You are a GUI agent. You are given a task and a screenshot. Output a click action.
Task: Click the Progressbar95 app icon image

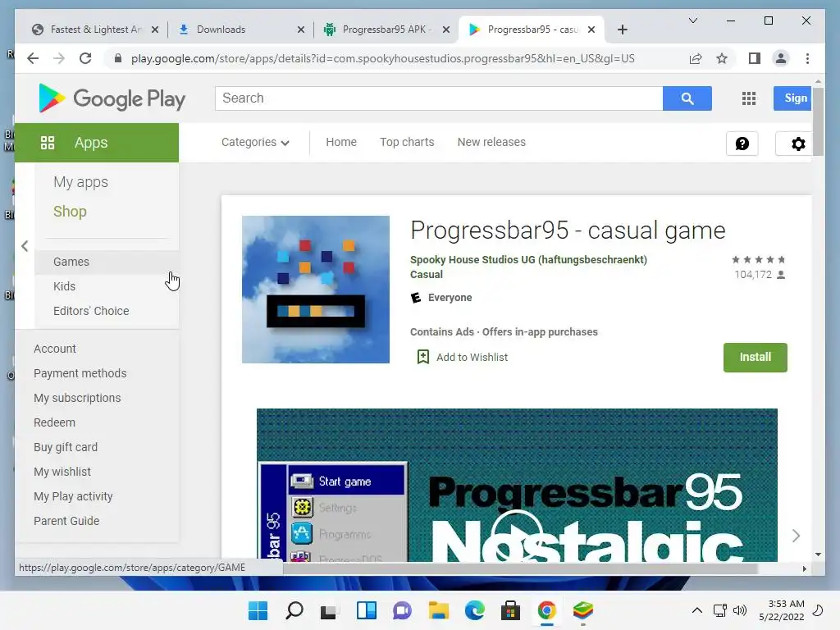point(316,290)
